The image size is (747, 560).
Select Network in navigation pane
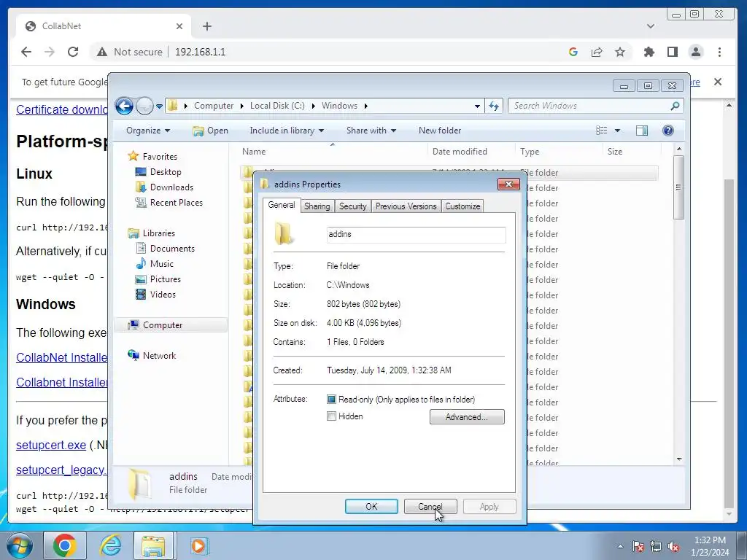point(152,356)
